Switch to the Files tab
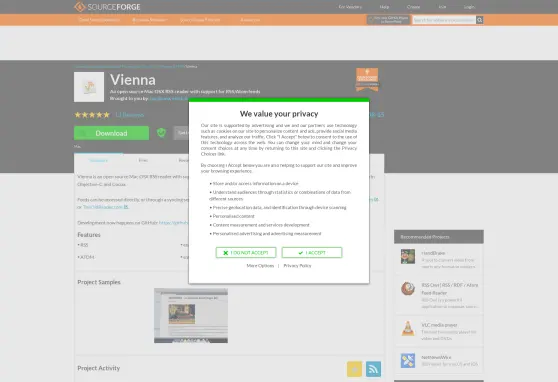Screen dimensions: 558x382 pyautogui.click(x=143, y=160)
